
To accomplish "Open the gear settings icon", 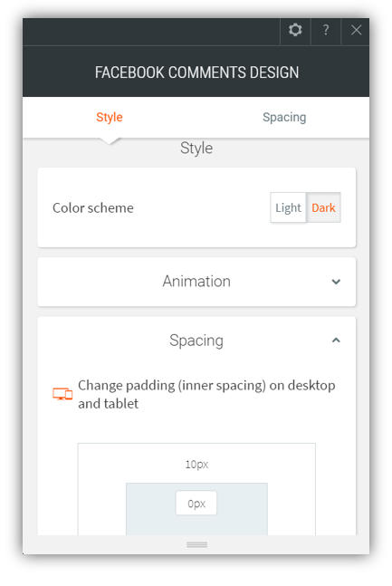I will click(295, 30).
